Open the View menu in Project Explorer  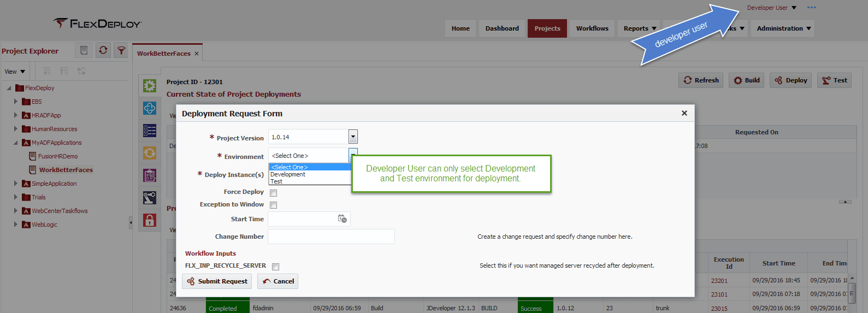(15, 72)
